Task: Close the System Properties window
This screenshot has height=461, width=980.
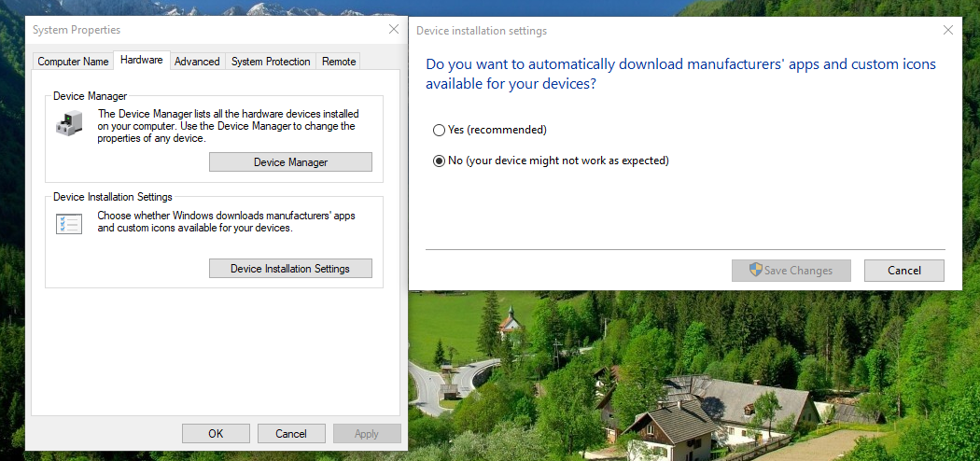Action: 394,30
